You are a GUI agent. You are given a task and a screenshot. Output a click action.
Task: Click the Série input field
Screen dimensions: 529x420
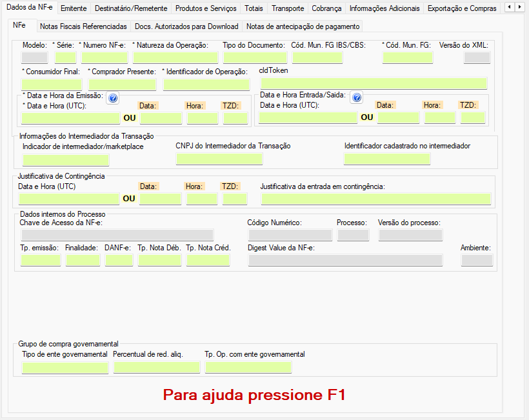[x=65, y=57]
